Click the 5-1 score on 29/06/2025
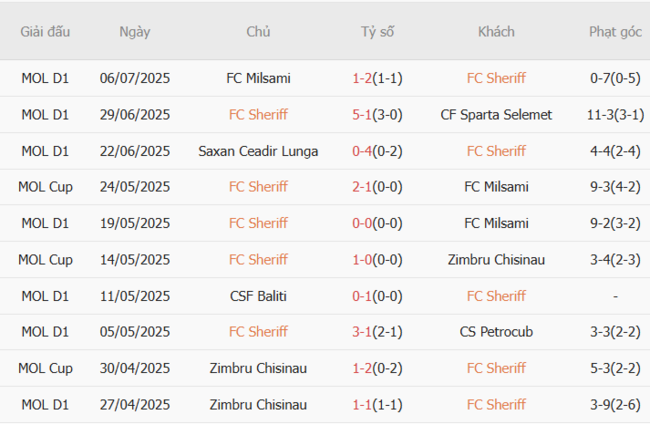The width and height of the screenshot is (650, 425). (x=365, y=114)
